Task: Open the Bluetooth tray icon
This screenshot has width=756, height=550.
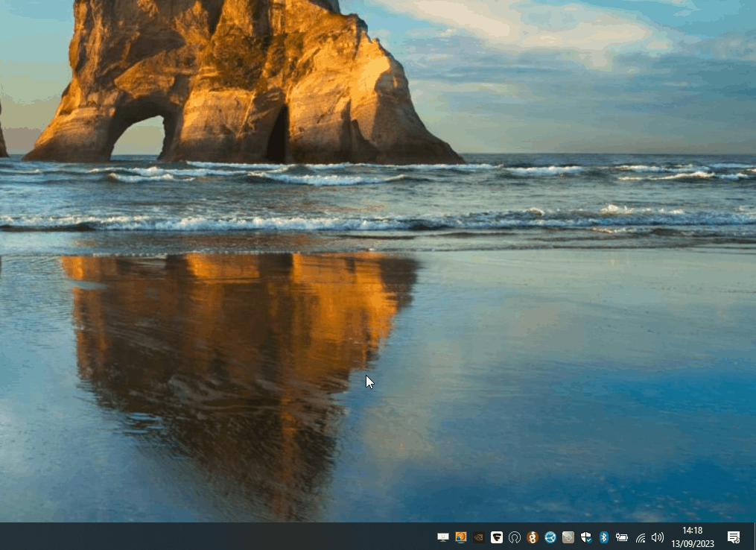Action: point(603,537)
